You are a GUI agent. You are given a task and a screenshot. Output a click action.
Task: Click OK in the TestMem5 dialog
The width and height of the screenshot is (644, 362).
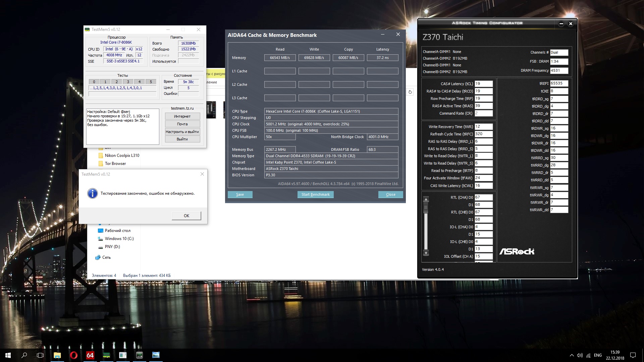point(186,216)
